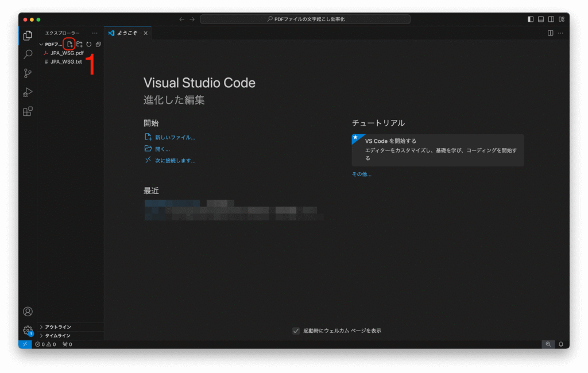Screen dimensions: 588x373
Task: Go forward with navigation arrow
Action: coord(192,19)
